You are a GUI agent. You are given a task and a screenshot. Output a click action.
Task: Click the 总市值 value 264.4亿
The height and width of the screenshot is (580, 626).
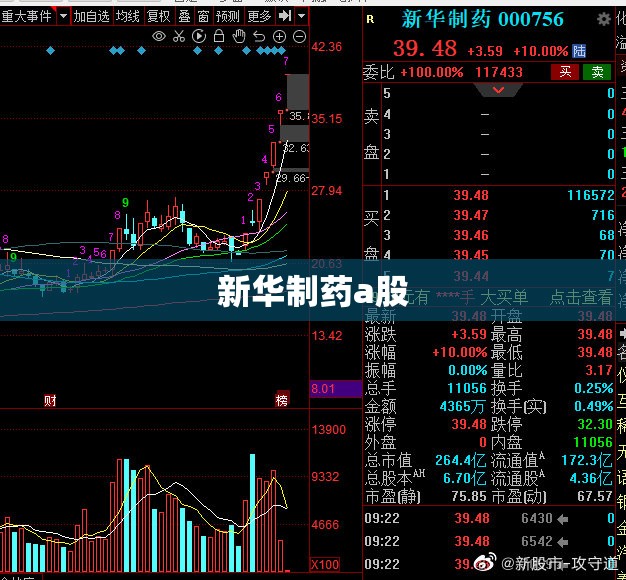pyautogui.click(x=460, y=461)
